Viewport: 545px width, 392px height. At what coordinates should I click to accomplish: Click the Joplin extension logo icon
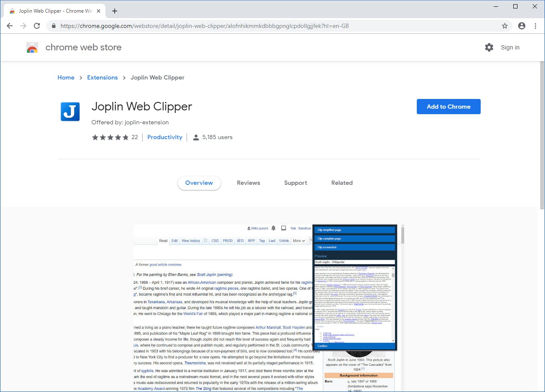(x=70, y=112)
